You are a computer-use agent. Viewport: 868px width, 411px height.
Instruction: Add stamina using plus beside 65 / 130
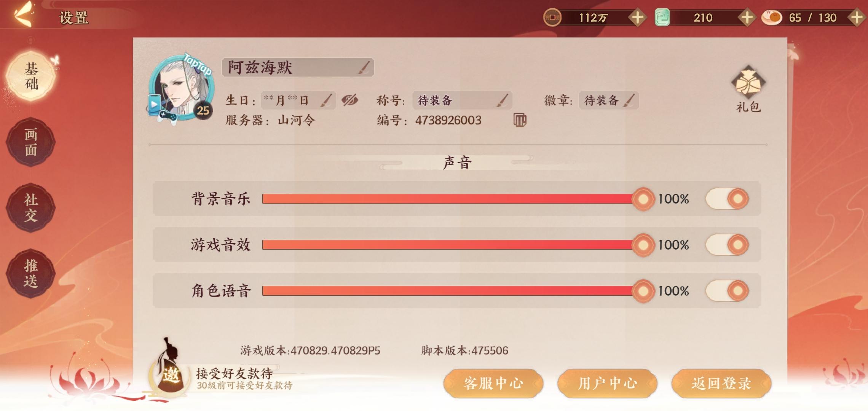(x=857, y=18)
